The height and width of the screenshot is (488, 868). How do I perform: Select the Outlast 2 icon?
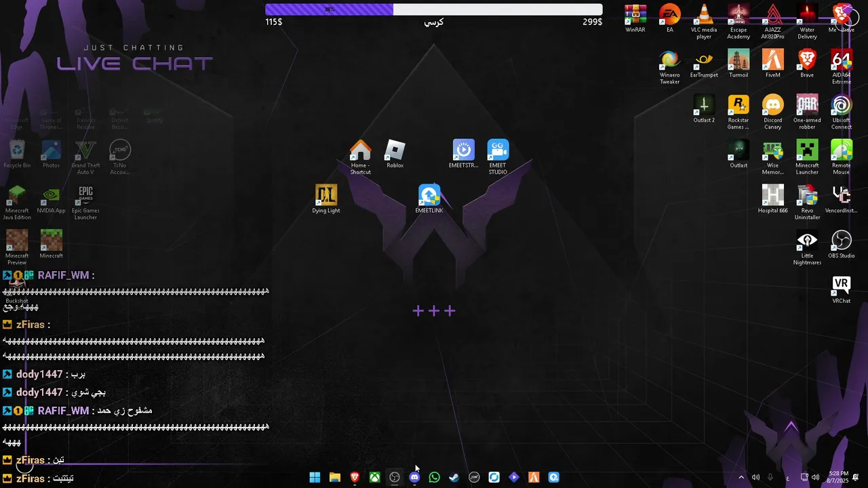coord(704,109)
